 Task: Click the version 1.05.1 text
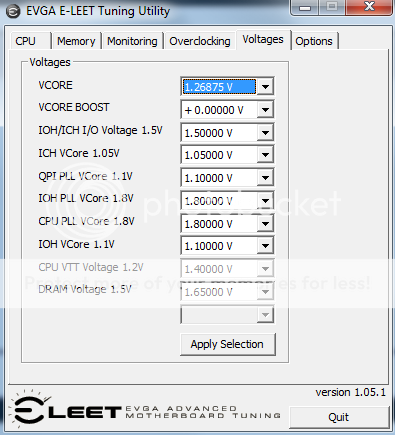coord(351,392)
